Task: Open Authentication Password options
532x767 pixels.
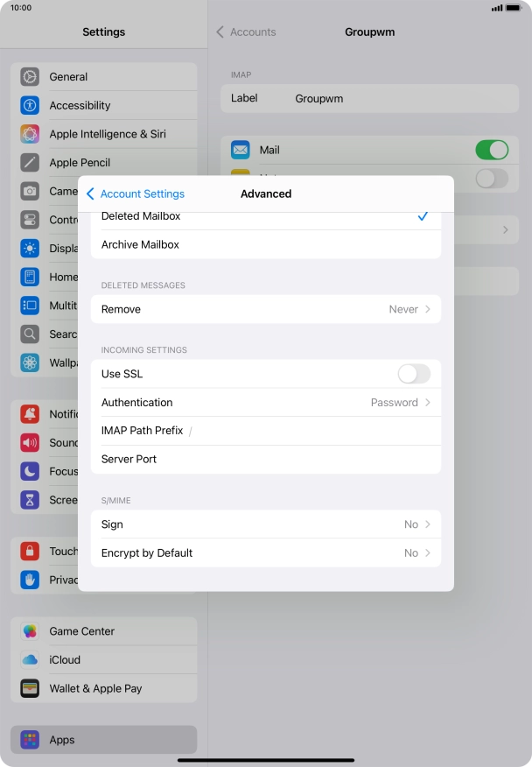Action: (x=265, y=403)
